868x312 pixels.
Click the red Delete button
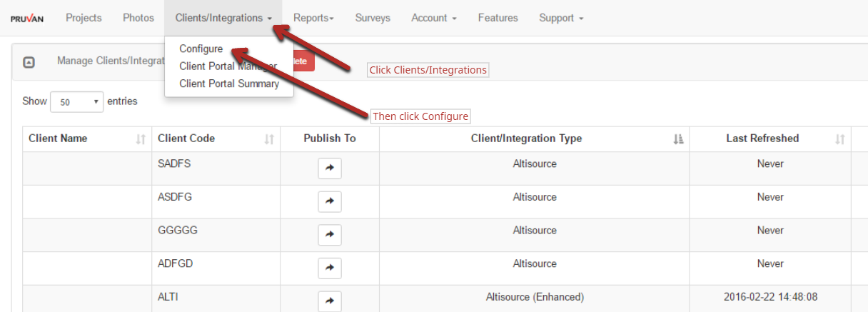[303, 61]
